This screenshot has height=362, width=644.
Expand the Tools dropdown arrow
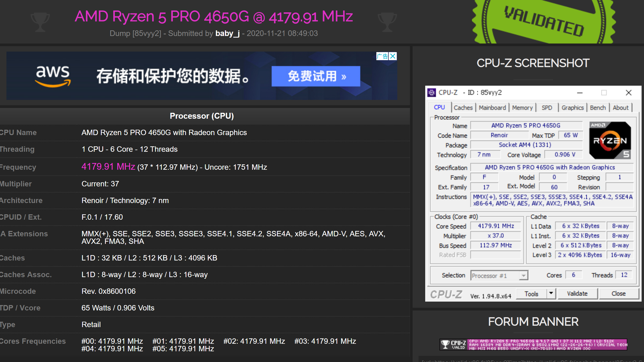[551, 293]
